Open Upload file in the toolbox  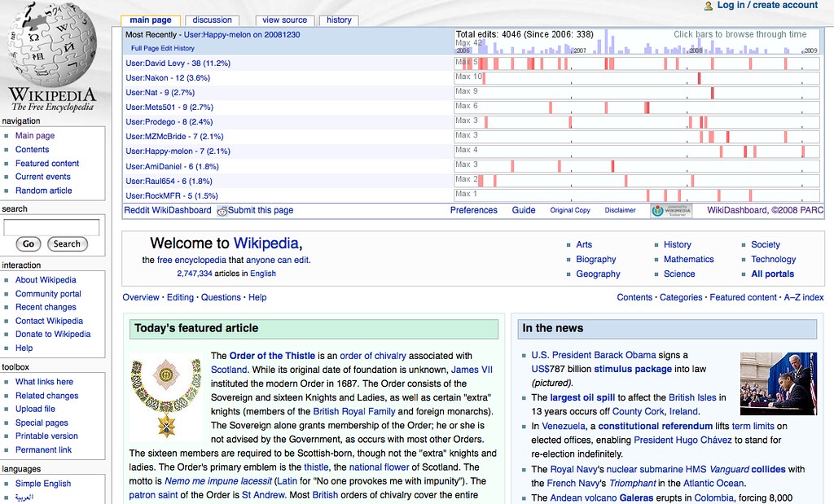click(x=35, y=409)
